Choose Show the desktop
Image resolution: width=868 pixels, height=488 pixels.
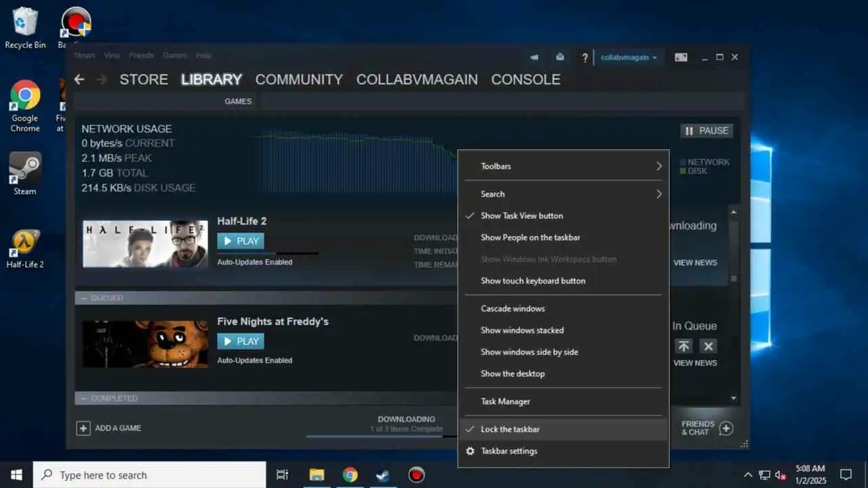coord(564,373)
